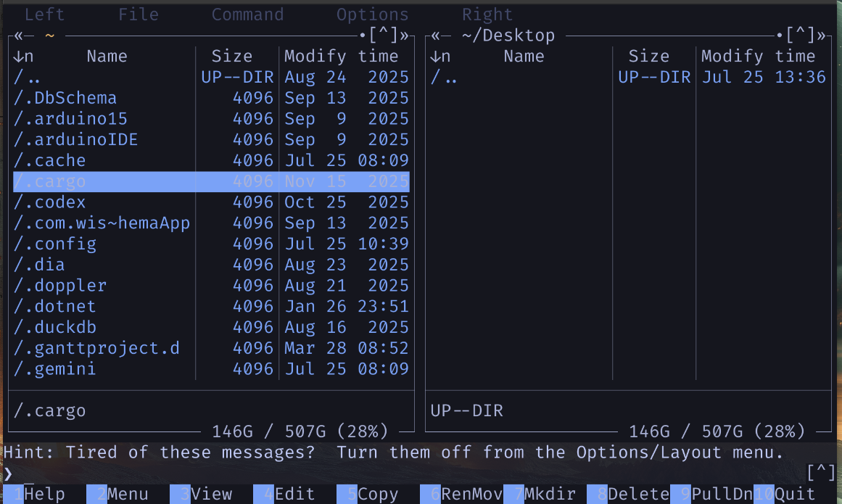
Task: Select the /.config directory row
Action: (x=211, y=244)
